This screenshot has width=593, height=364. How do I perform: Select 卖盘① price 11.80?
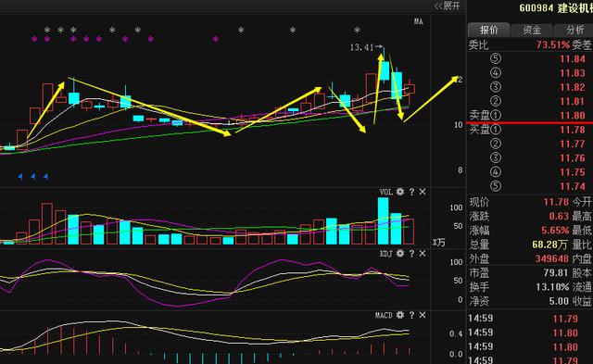pos(573,115)
